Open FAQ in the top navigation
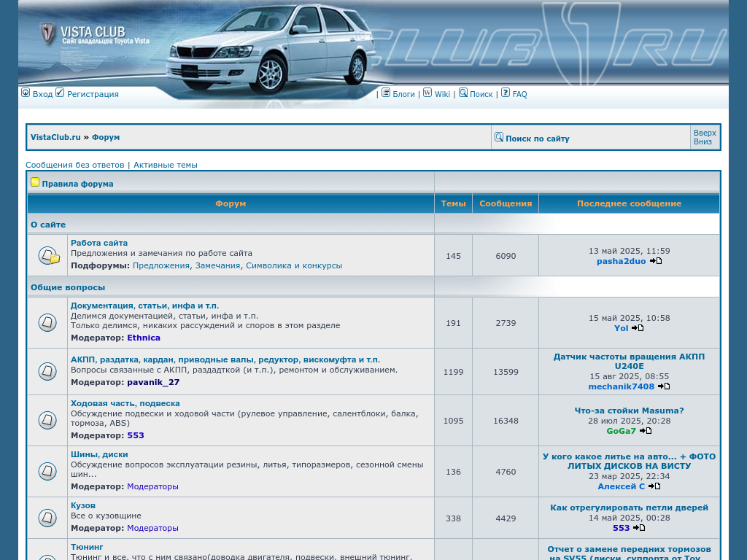747x560 pixels. pos(519,94)
